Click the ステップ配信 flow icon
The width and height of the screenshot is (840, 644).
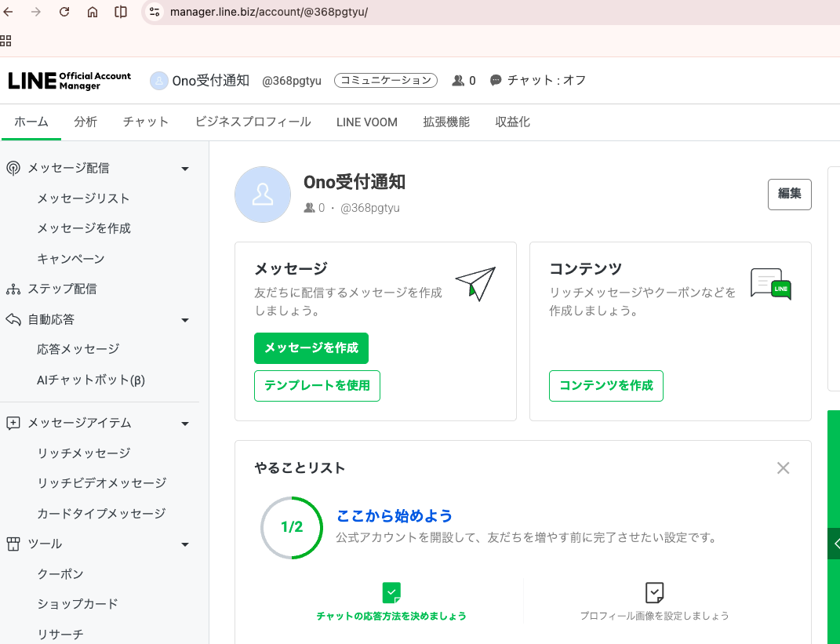tap(13, 289)
